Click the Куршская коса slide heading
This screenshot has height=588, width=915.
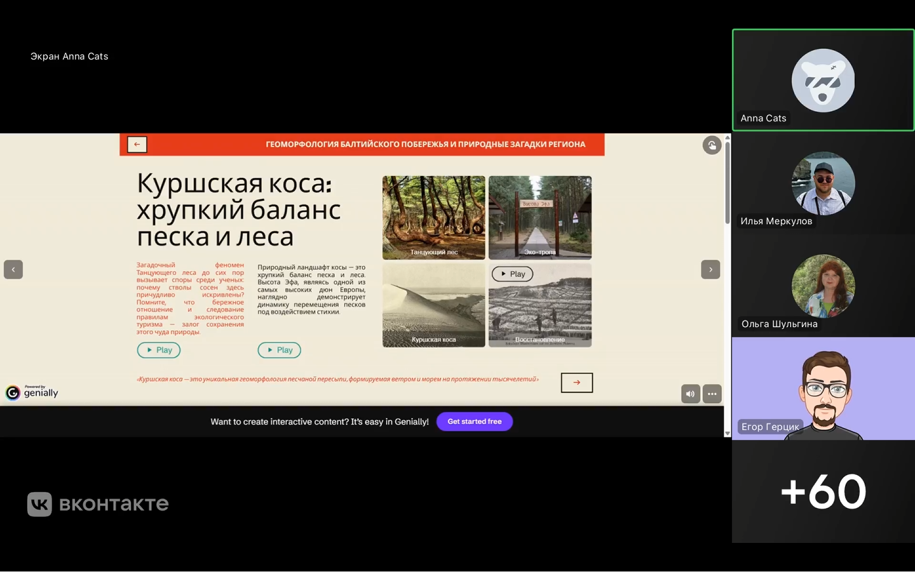click(239, 210)
